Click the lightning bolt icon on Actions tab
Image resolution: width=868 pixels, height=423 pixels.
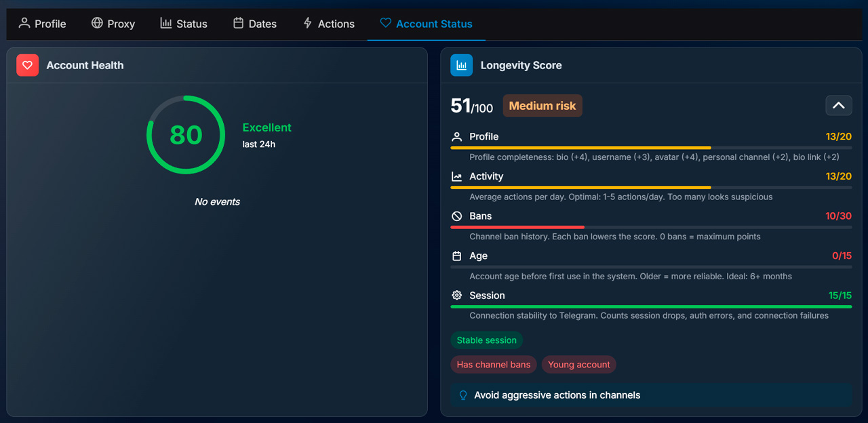[x=308, y=23]
